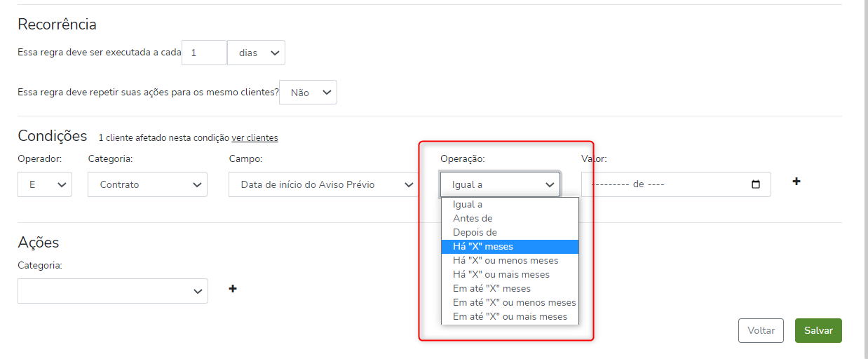Click the recurrence interval number field

click(x=204, y=53)
